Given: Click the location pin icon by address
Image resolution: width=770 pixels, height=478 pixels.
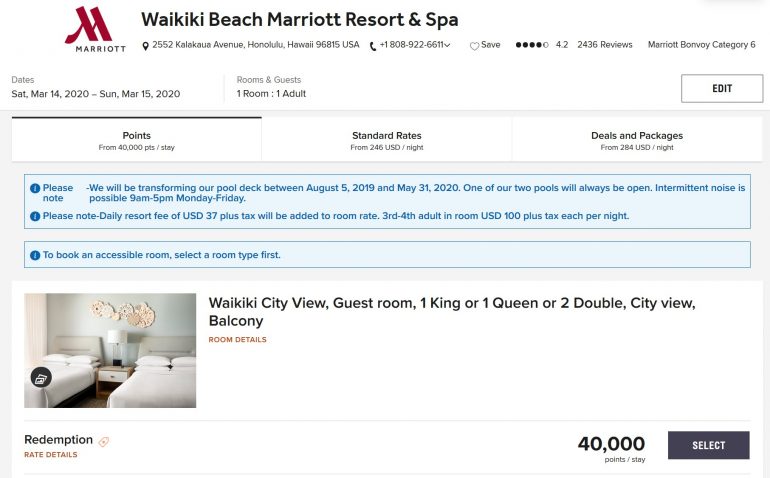Looking at the screenshot, I should coord(146,45).
